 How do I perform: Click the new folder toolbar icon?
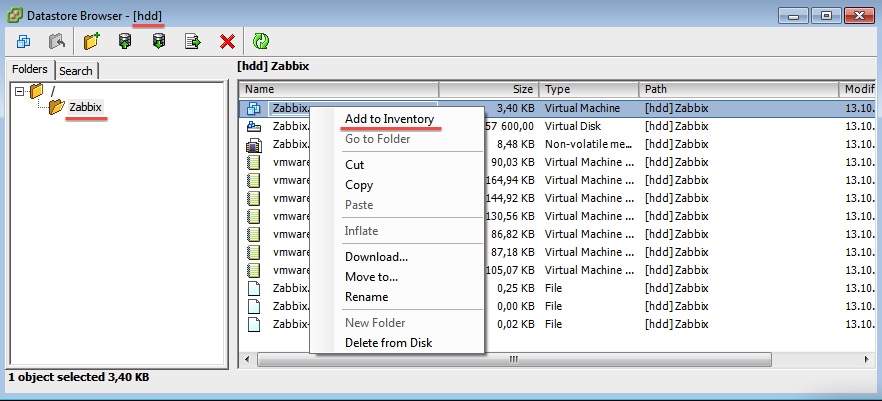point(93,42)
